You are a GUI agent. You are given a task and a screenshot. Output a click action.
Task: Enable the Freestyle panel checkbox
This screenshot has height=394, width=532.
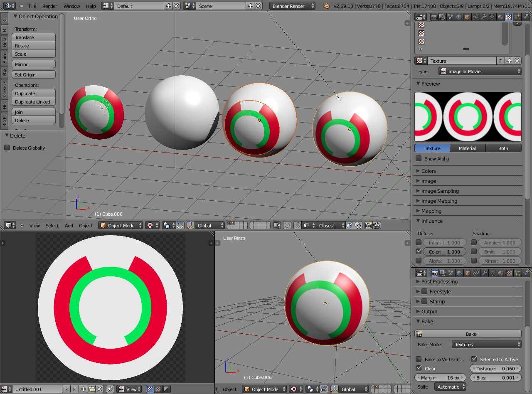pos(424,291)
